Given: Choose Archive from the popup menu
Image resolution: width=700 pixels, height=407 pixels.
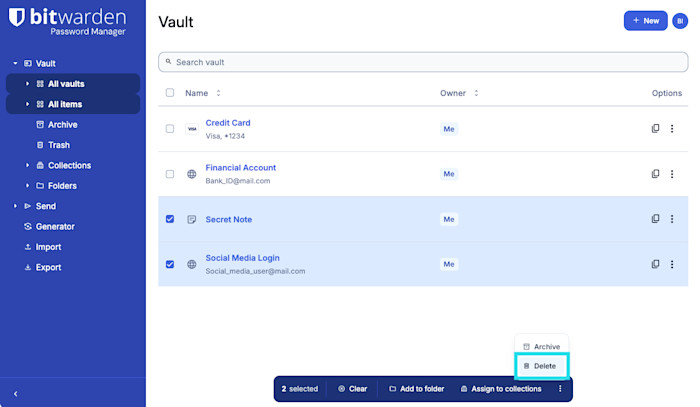Looking at the screenshot, I should pos(542,346).
